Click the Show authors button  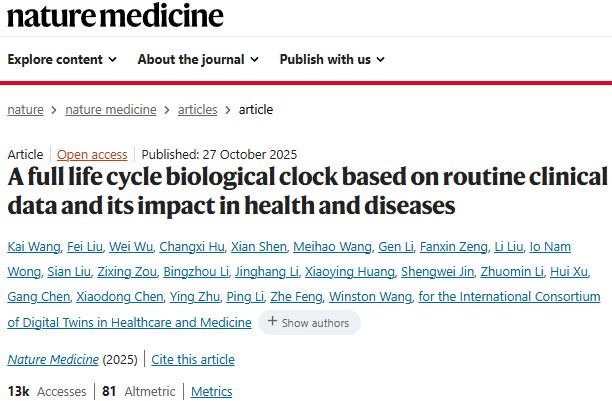[309, 323]
